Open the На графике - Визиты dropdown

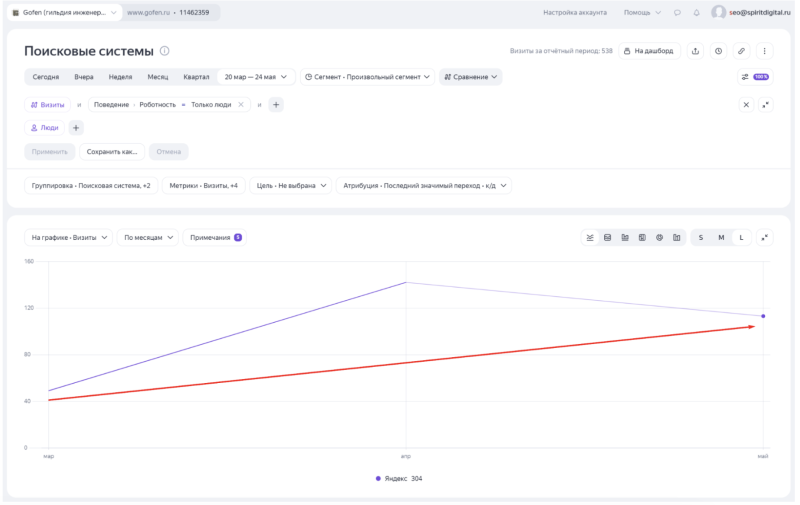click(69, 238)
